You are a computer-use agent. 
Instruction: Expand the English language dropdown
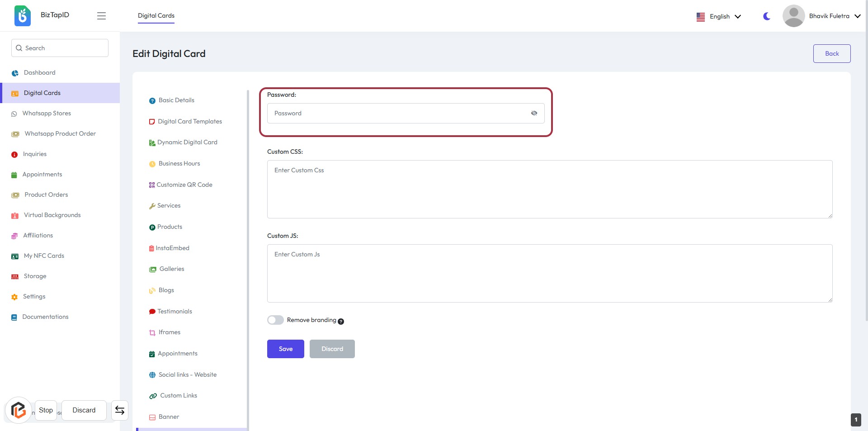coord(719,16)
